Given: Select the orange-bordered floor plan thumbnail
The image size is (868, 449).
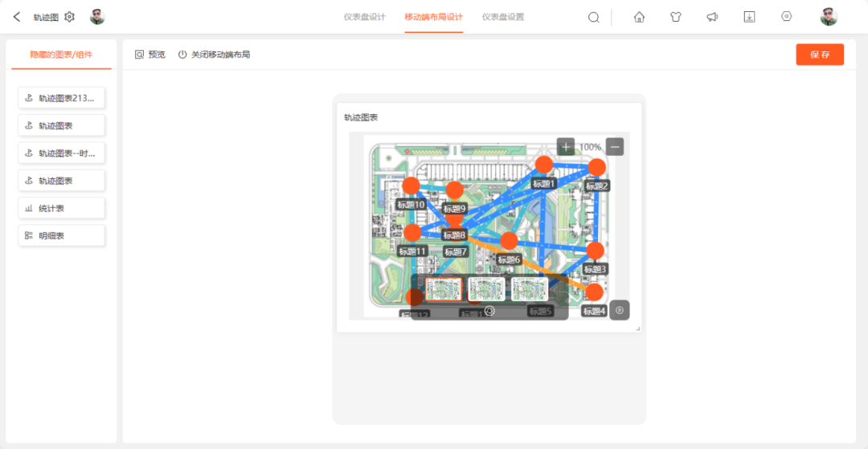Looking at the screenshot, I should click(x=444, y=289).
